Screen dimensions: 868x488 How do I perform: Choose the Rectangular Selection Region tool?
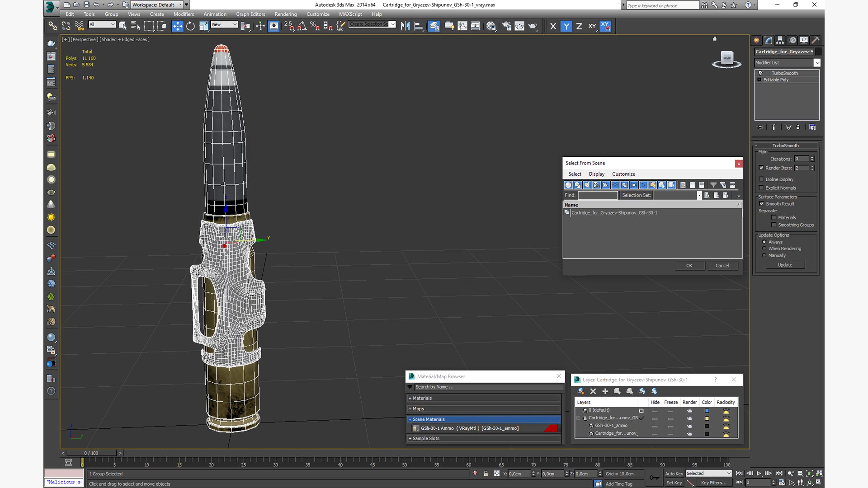[x=149, y=26]
